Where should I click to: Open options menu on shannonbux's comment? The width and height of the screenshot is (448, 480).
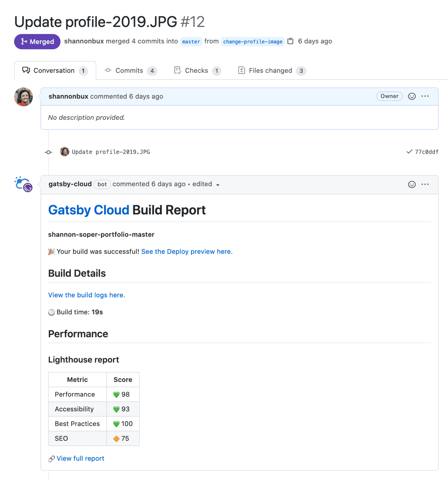click(x=425, y=96)
